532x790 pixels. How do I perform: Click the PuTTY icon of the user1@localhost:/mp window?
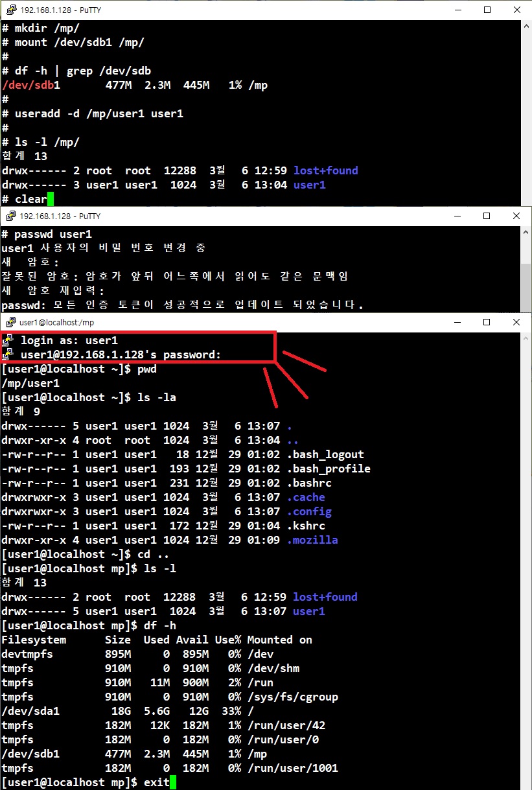[10, 322]
